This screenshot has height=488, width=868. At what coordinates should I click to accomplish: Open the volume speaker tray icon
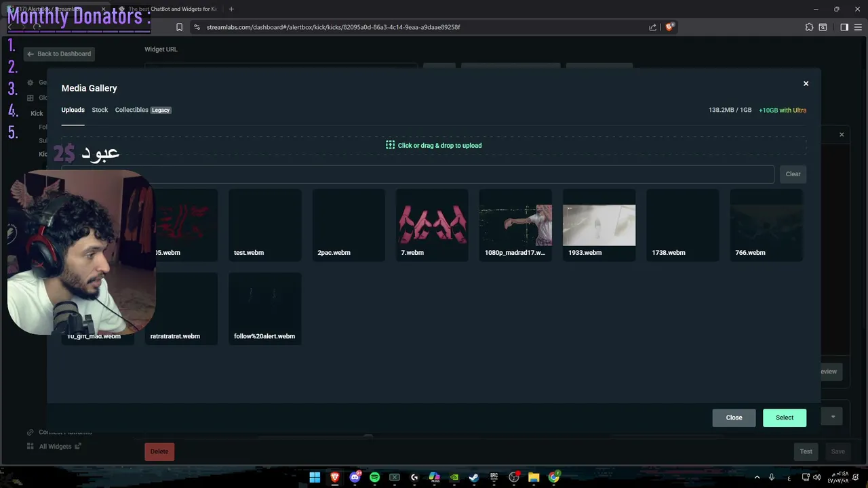816,477
